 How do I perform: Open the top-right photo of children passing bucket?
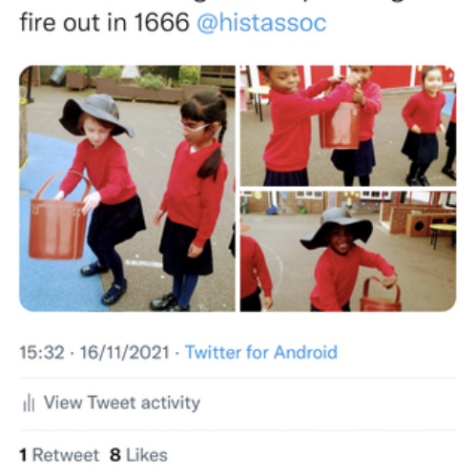[348, 126]
